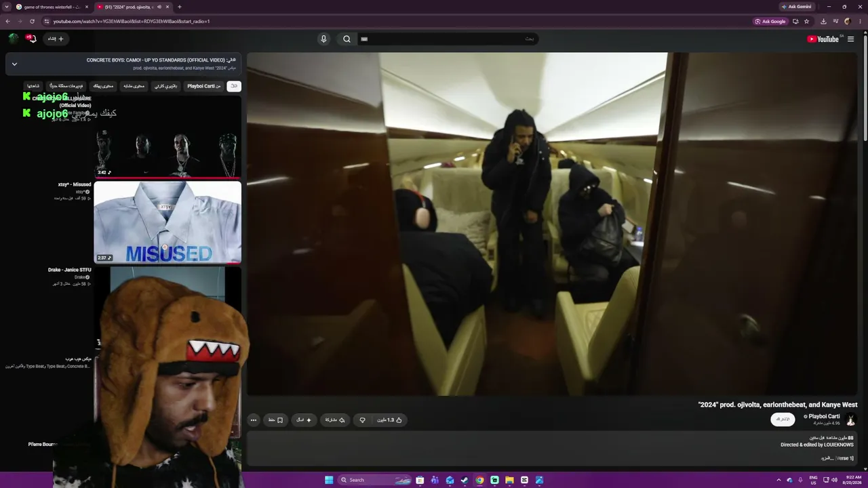Open the on-screen keyboard icon in search

364,39
